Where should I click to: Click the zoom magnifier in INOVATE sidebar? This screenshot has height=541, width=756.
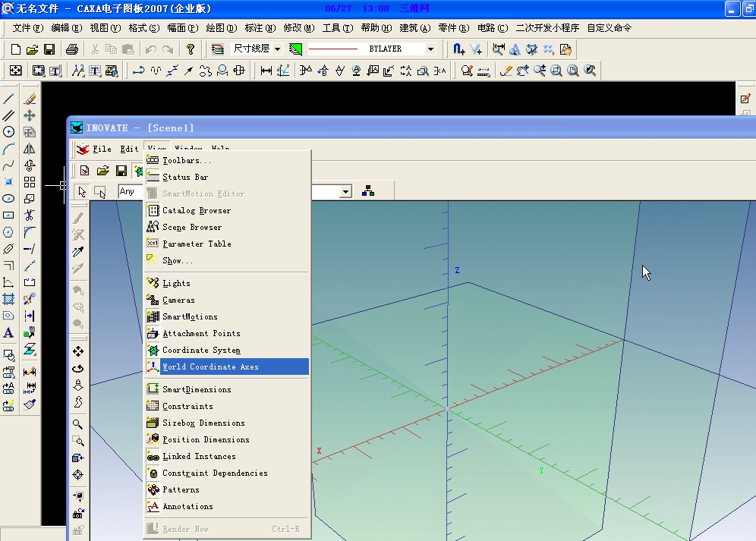(77, 424)
